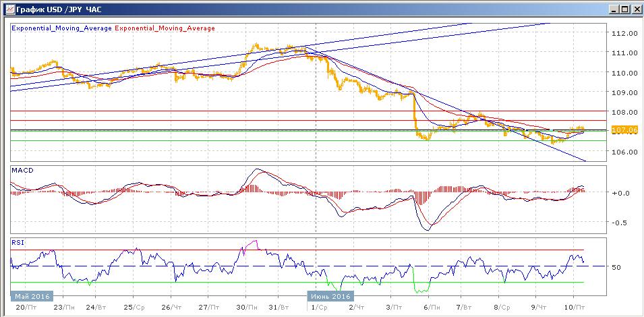Select the 27/Пт date label
Viewport: 644px width, 317px height.
coord(208,307)
